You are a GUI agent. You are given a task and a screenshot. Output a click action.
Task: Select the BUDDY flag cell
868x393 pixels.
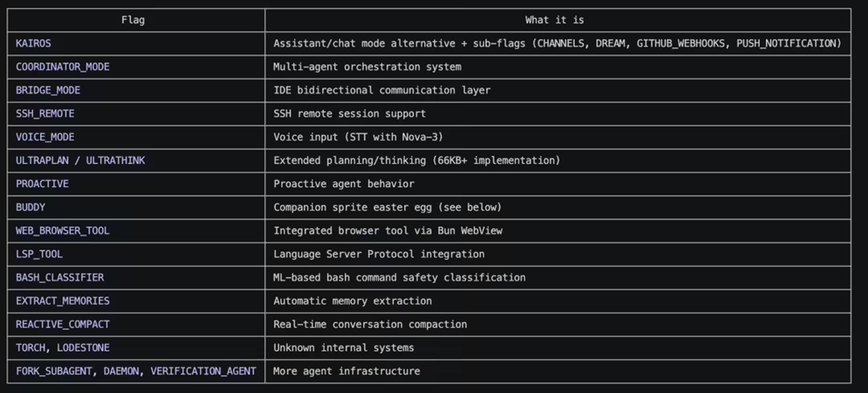pos(30,207)
